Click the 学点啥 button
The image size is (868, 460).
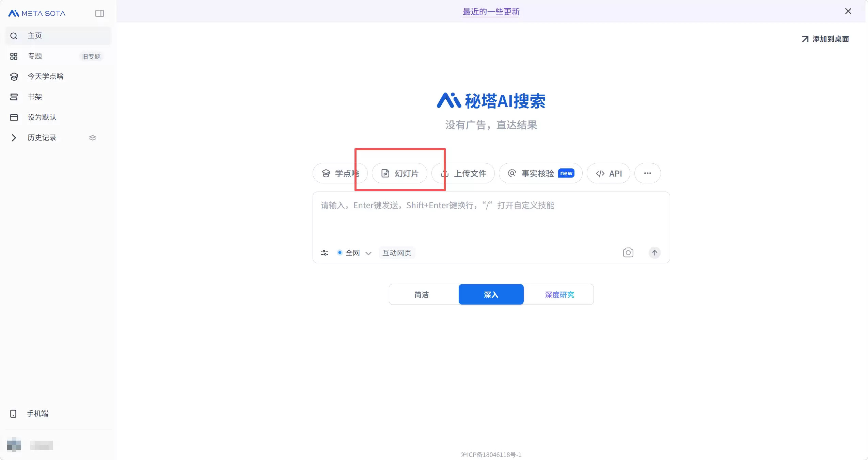pyautogui.click(x=340, y=174)
